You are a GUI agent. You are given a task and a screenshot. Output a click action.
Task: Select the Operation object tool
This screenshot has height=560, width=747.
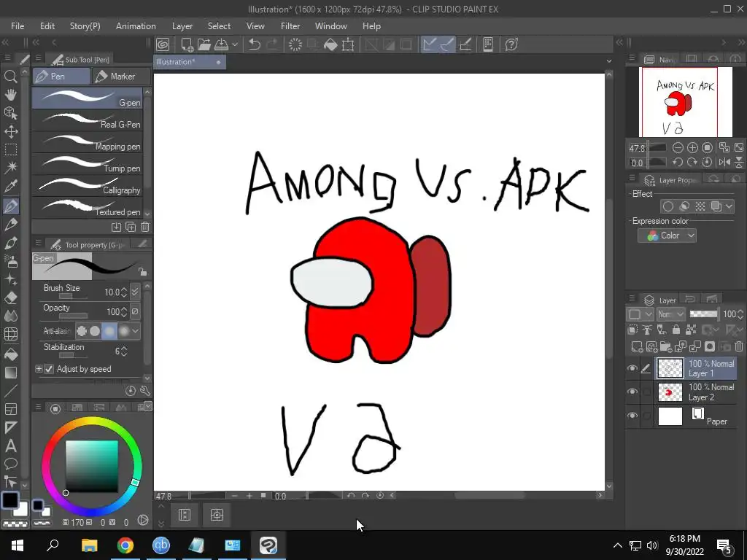10,113
